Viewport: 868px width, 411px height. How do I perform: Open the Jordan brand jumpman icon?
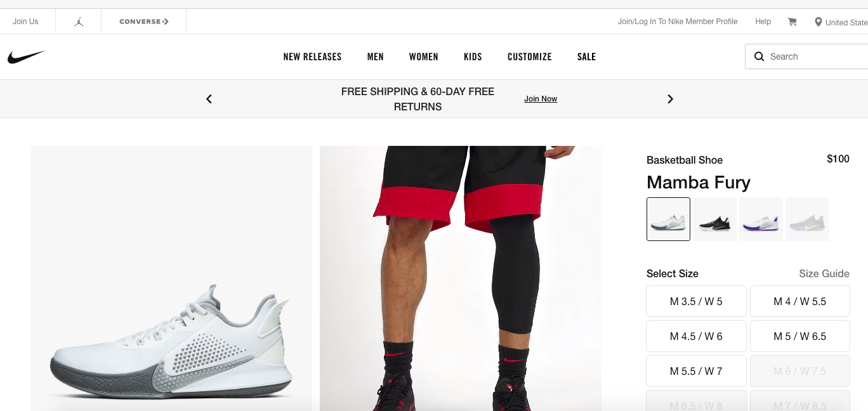(79, 22)
